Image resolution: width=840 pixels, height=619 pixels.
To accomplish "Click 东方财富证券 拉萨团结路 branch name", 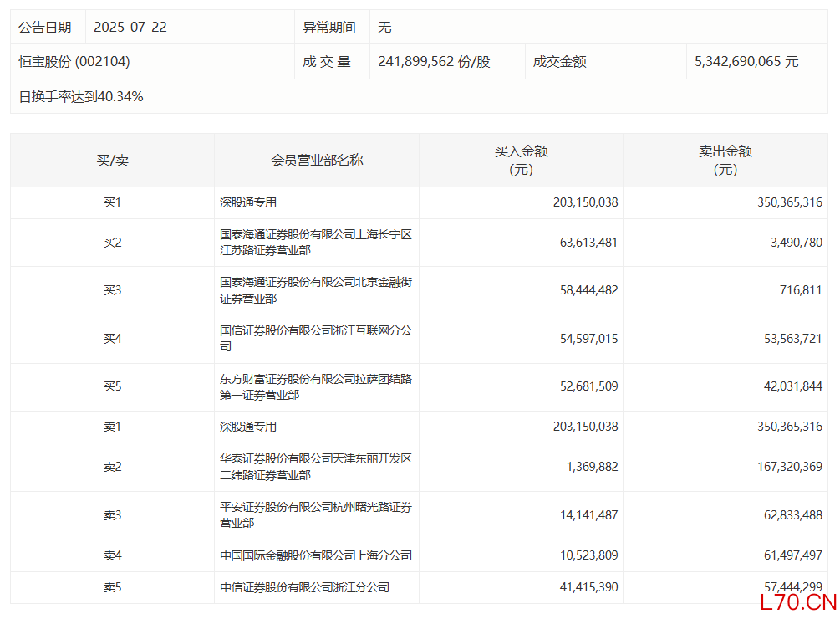I will point(315,386).
